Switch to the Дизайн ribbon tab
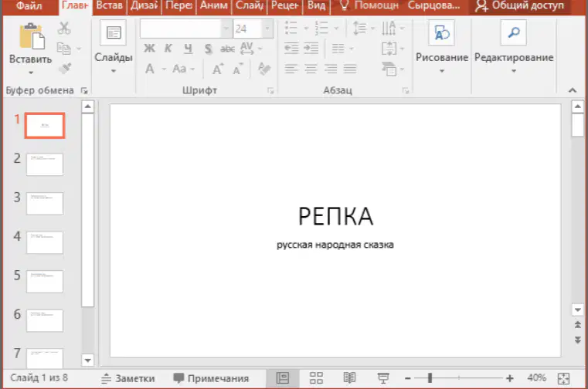Viewport: 588px width, 389px height. [144, 5]
